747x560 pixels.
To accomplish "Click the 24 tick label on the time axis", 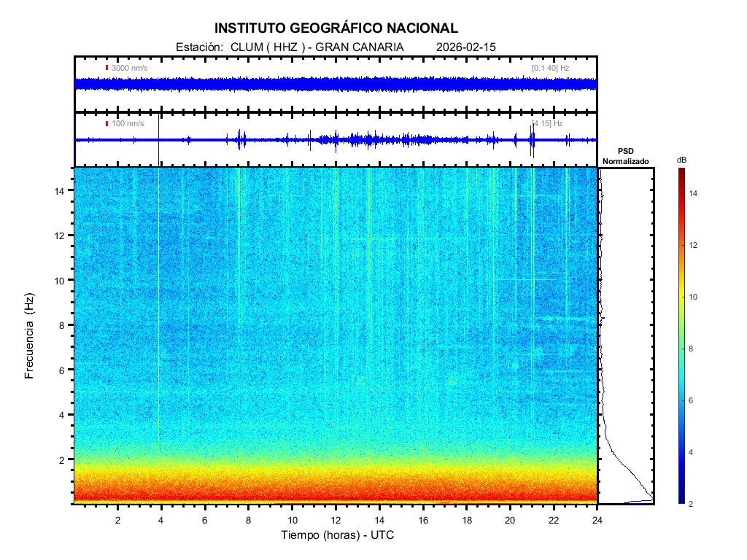I will (597, 520).
